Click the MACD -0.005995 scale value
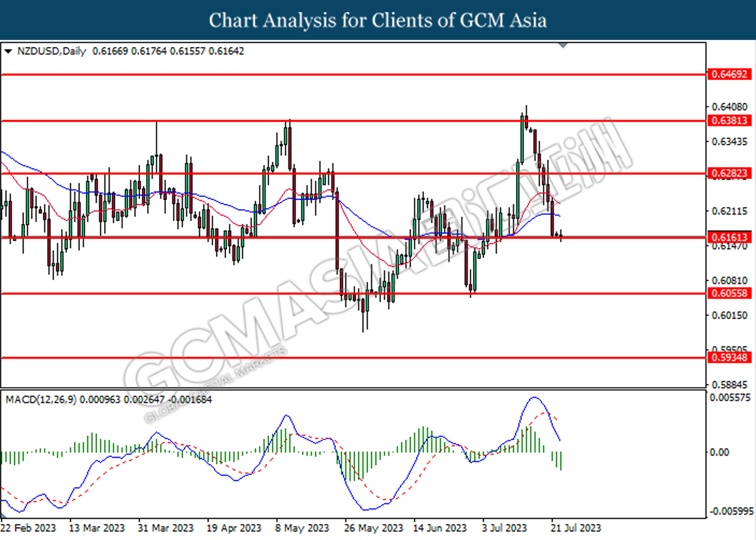 point(731,511)
